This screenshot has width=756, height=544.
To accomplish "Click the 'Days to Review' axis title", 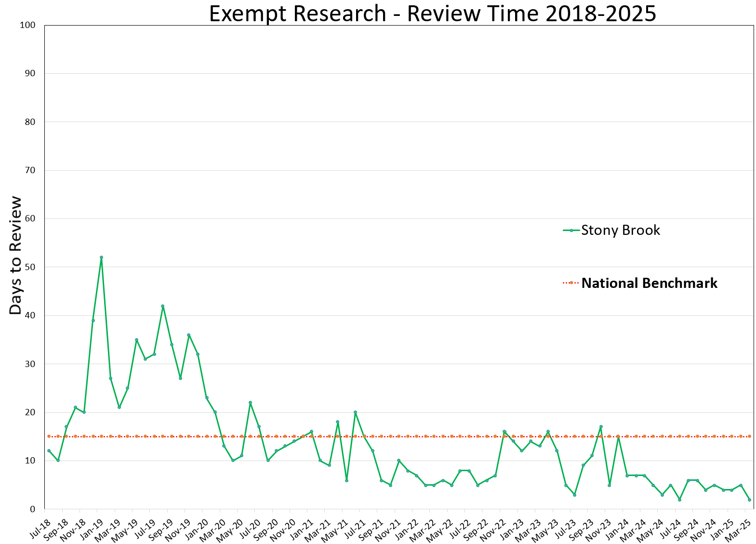I will pyautogui.click(x=15, y=256).
